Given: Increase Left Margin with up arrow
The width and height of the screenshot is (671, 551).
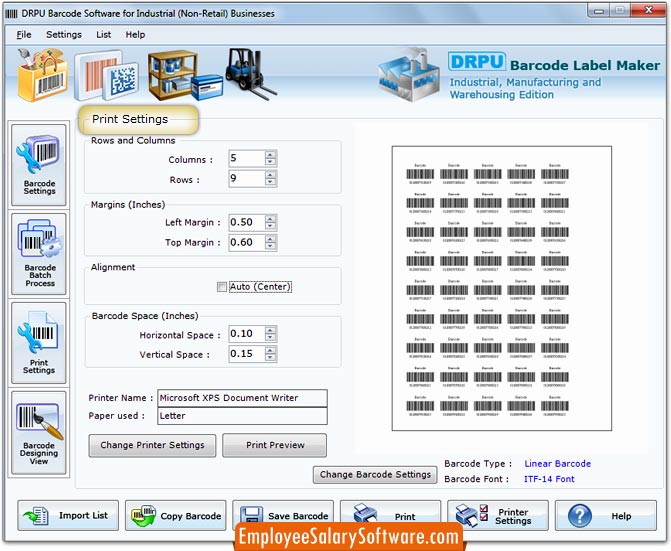Looking at the screenshot, I should click(270, 219).
